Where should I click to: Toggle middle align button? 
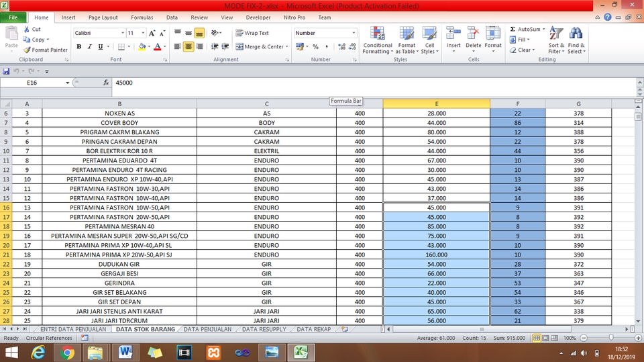tap(188, 33)
